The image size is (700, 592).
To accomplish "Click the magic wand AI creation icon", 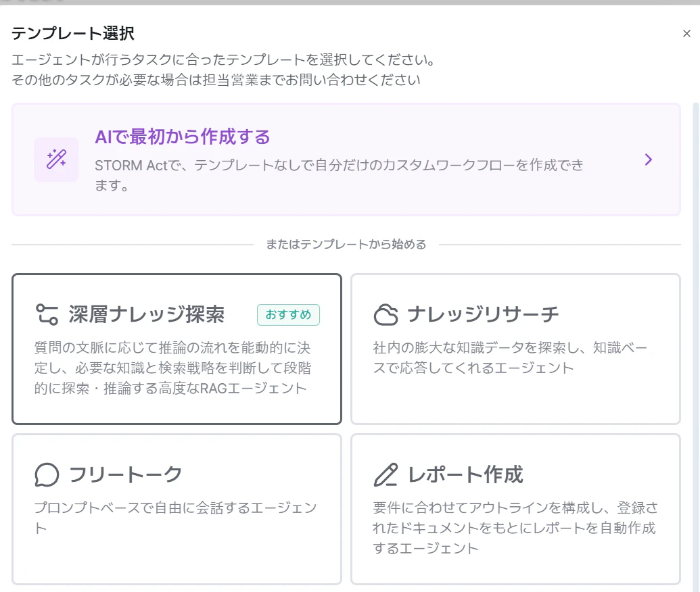I will click(x=56, y=159).
